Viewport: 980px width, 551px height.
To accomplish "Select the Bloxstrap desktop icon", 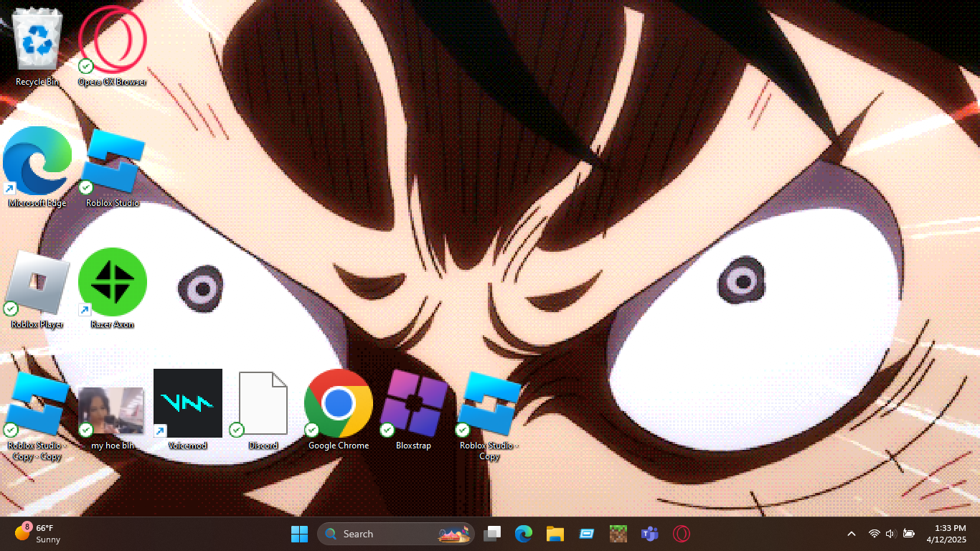I will (x=414, y=410).
